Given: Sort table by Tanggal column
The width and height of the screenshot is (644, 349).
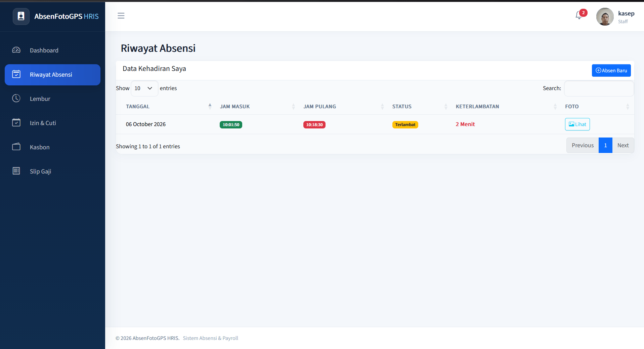Looking at the screenshot, I should [x=167, y=107].
